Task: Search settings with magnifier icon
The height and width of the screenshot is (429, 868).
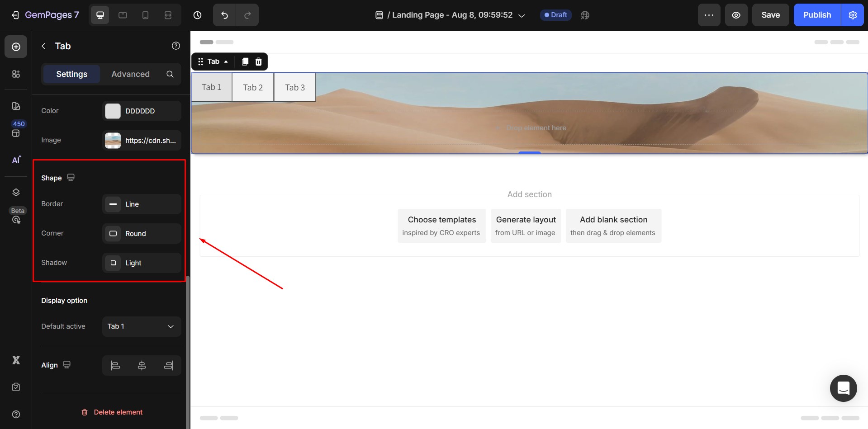Action: 170,74
